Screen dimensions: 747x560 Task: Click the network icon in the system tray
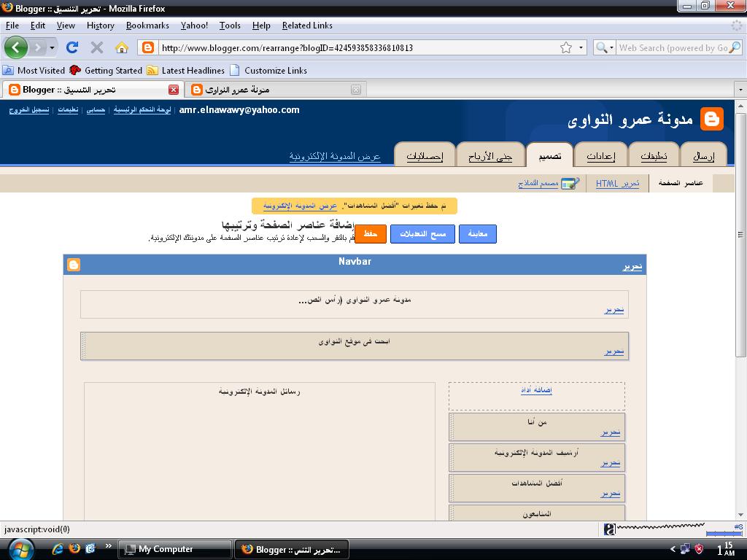click(686, 549)
